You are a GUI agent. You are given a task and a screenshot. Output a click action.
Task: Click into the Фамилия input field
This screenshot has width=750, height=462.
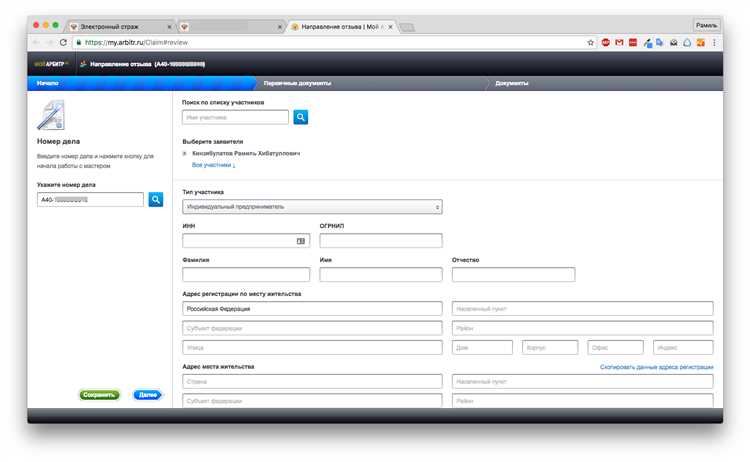(x=246, y=275)
